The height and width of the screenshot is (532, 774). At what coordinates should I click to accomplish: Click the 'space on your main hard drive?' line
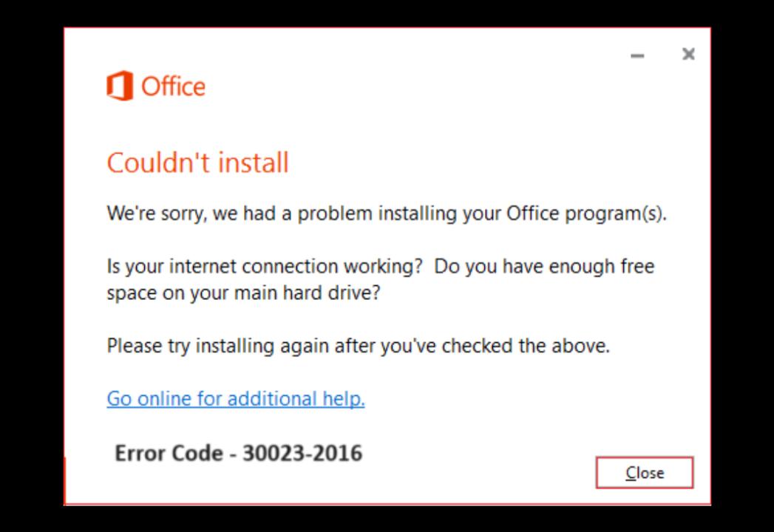click(243, 293)
